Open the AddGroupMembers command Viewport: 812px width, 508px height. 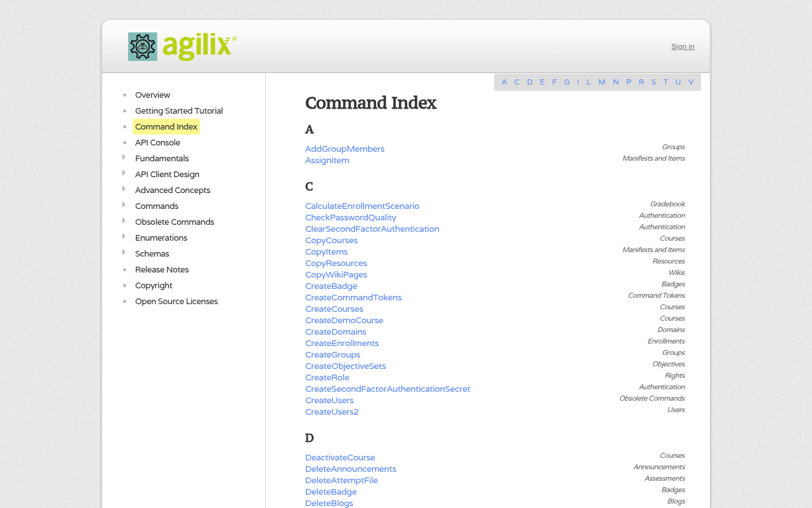pos(344,149)
